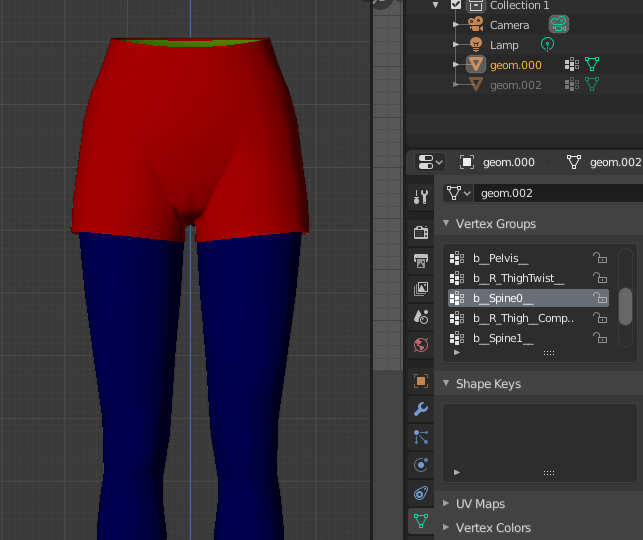Toggle lock on b__Spine0__ vertex group
The image size is (643, 540).
pos(600,298)
